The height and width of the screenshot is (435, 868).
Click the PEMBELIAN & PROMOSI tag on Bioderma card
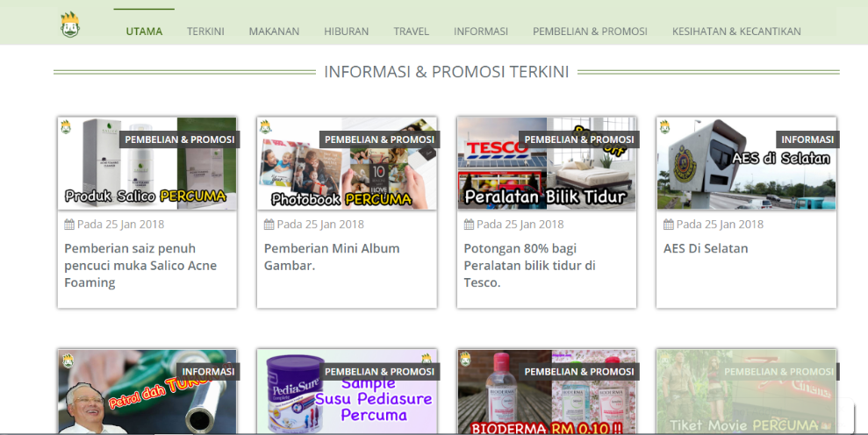click(579, 372)
